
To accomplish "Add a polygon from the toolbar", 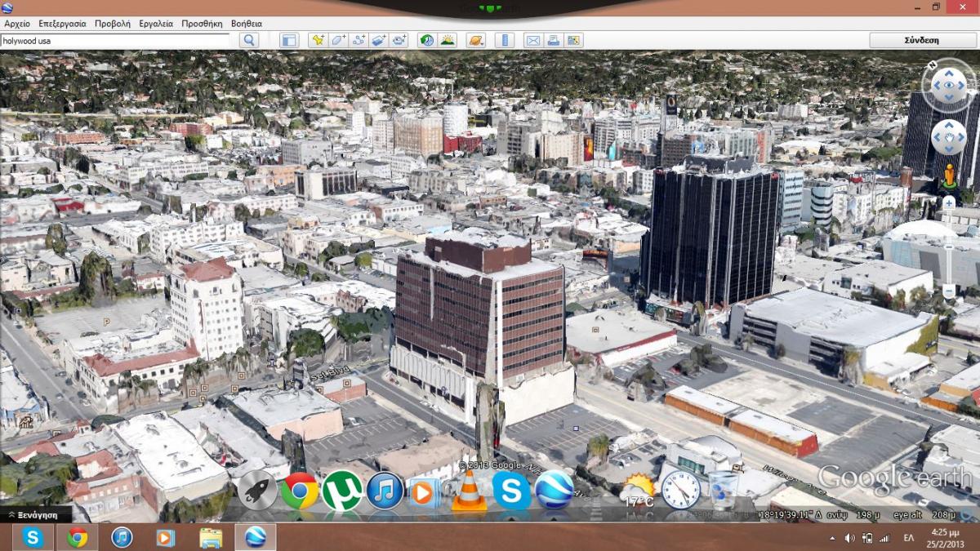I will pyautogui.click(x=338, y=40).
